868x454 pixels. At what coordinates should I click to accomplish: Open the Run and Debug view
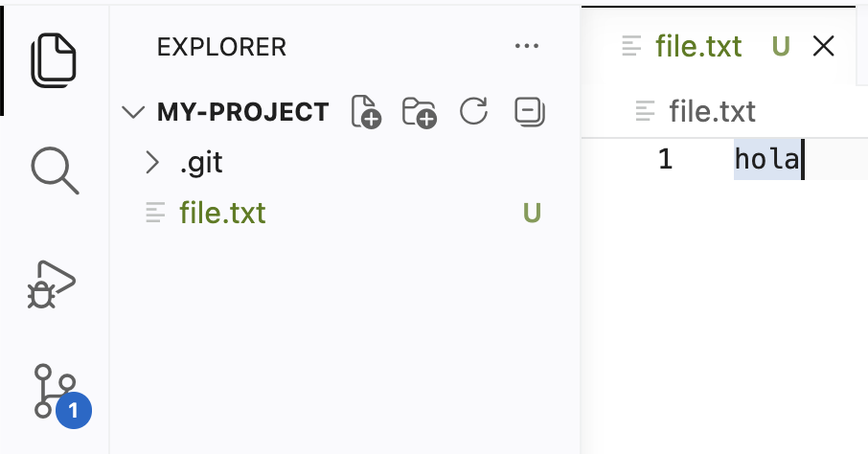52,284
